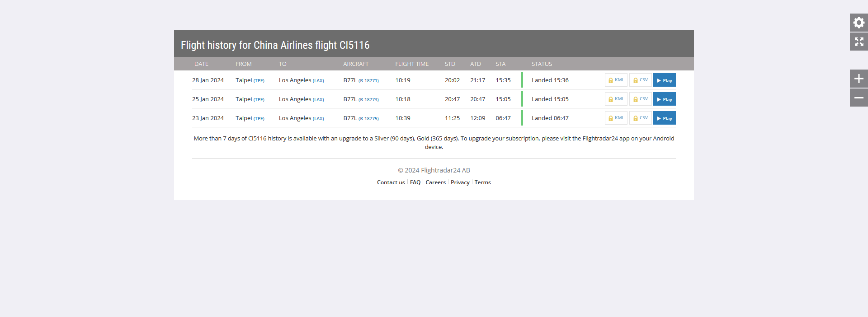868x317 pixels.
Task: Click flight time 10:39
Action: tap(403, 118)
